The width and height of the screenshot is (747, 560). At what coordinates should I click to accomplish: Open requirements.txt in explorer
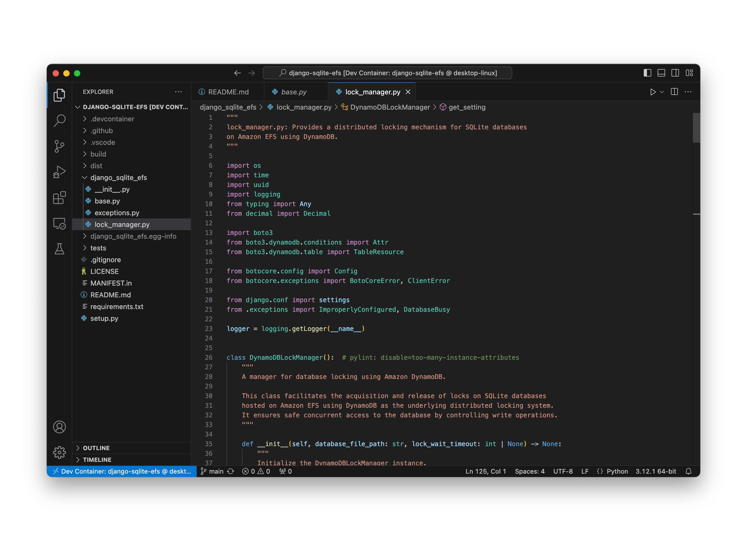pos(132,306)
